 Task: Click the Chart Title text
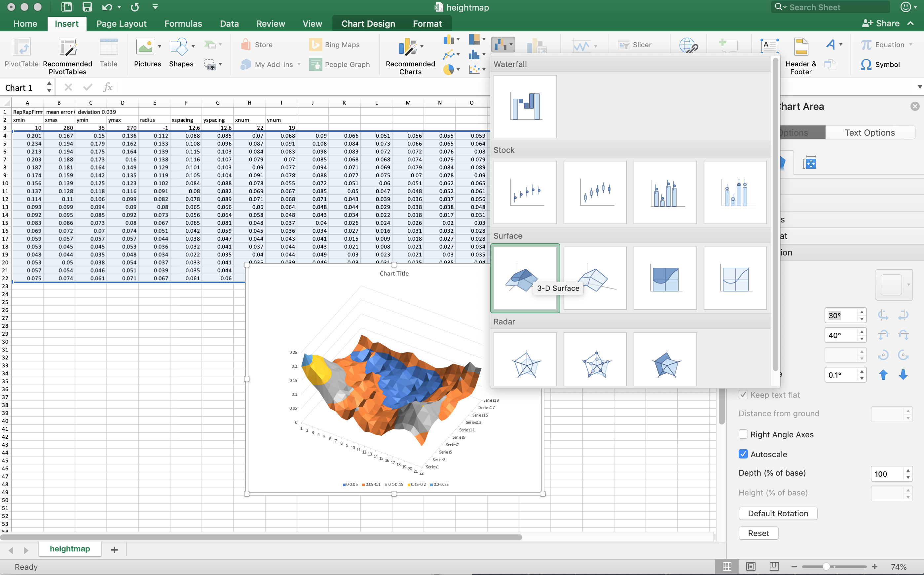point(394,273)
